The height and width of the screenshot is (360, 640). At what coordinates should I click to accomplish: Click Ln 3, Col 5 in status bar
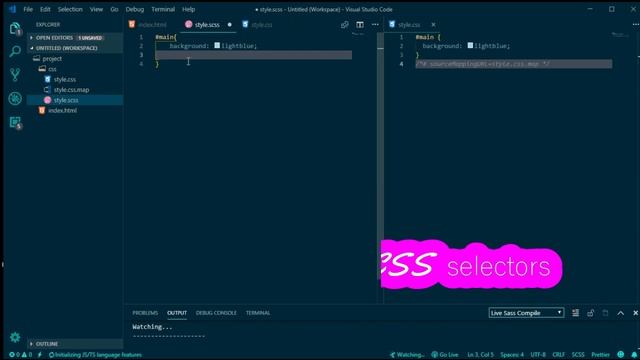coord(480,355)
